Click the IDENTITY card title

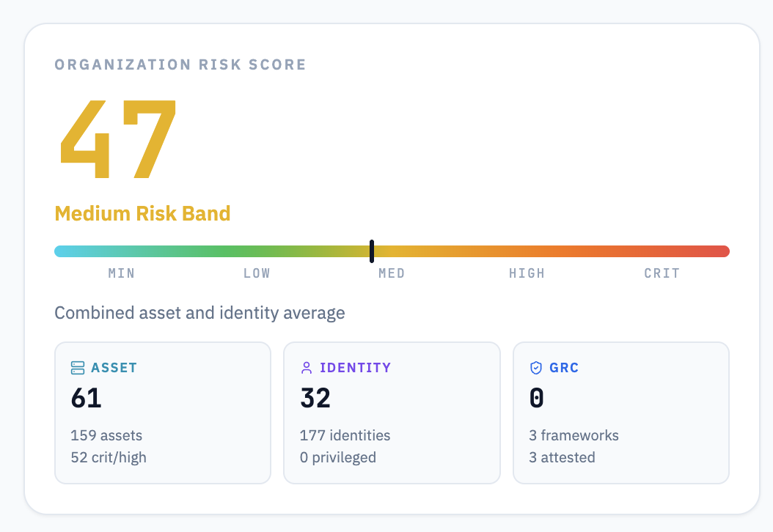coord(356,367)
